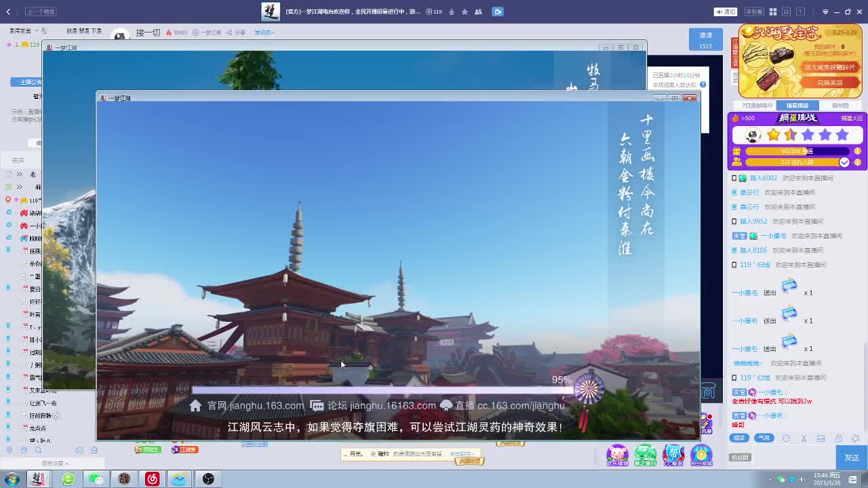Click the scissors screenshot icon in the chat toolbar
The image size is (868, 488).
pos(804,439)
